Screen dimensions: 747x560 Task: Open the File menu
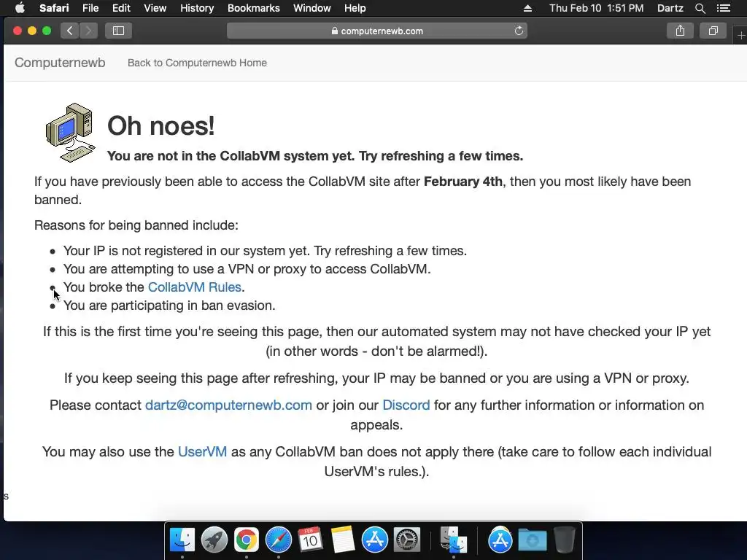pyautogui.click(x=90, y=8)
